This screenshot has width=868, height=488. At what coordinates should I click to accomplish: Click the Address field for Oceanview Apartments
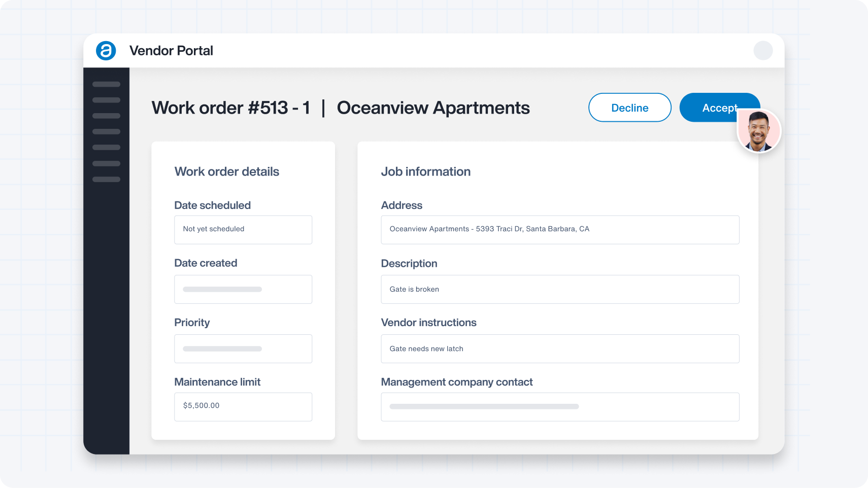tap(560, 230)
